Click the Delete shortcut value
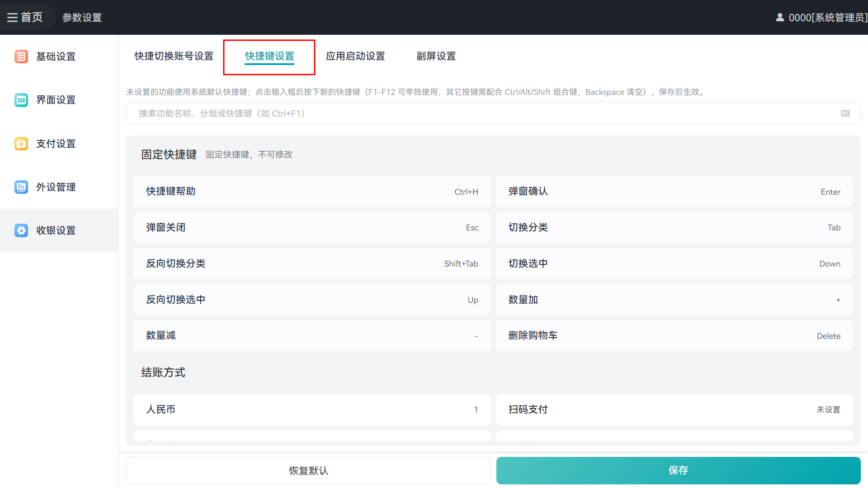This screenshot has width=868, height=488. 828,336
